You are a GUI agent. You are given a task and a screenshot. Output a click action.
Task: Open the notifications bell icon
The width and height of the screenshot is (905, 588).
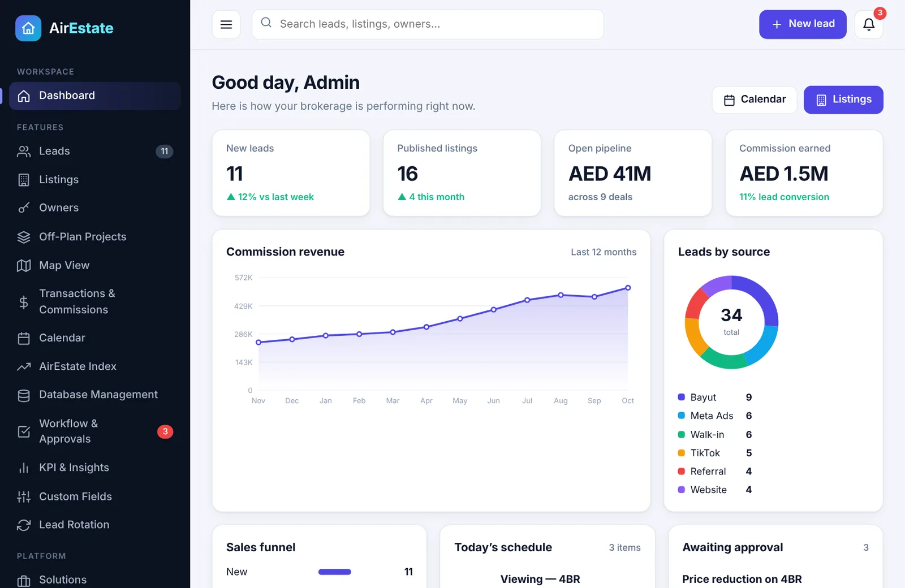click(869, 24)
